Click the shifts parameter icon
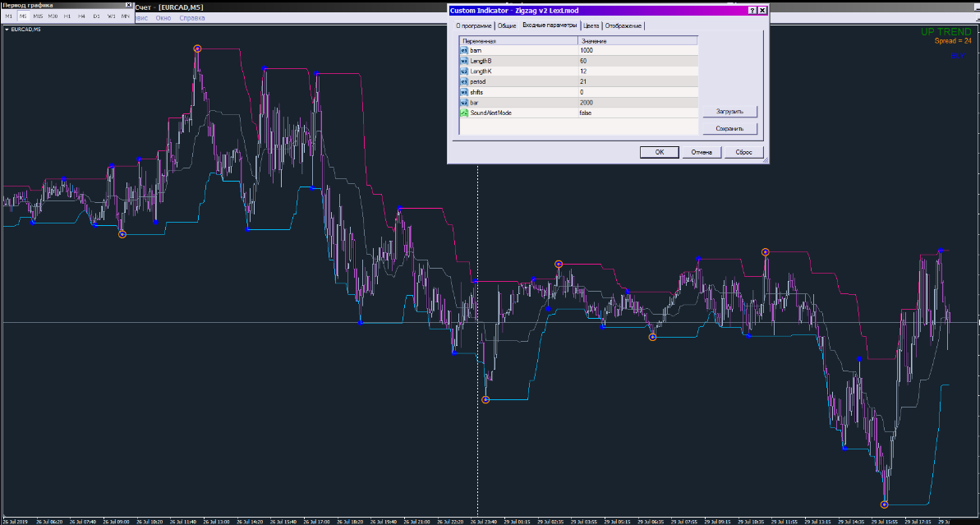 click(464, 92)
